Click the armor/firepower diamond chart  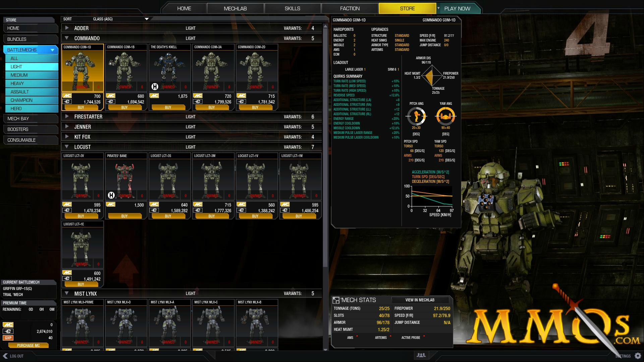coord(432,76)
